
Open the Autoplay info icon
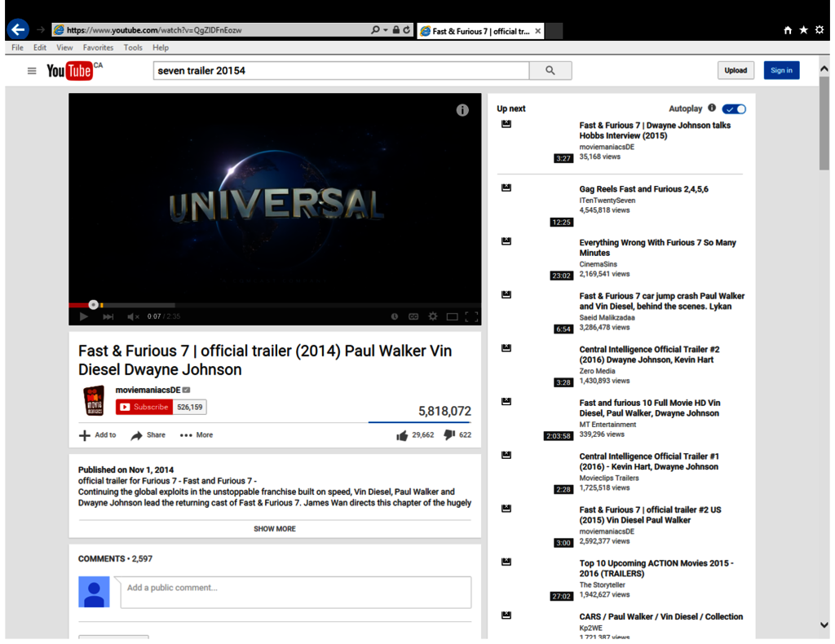click(x=712, y=108)
